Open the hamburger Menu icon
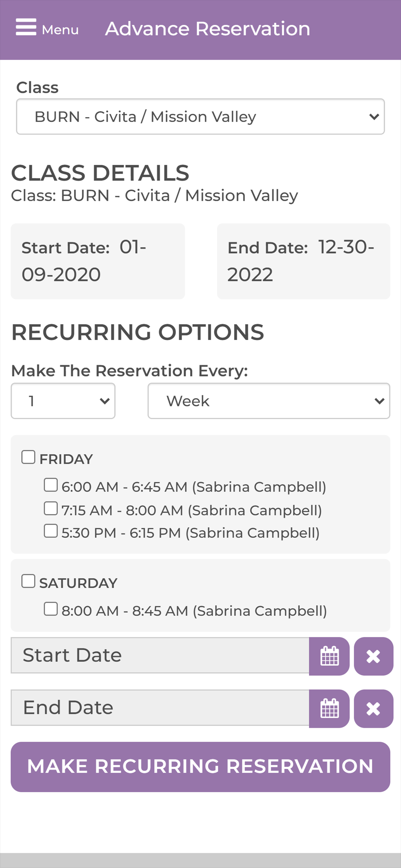 [26, 27]
